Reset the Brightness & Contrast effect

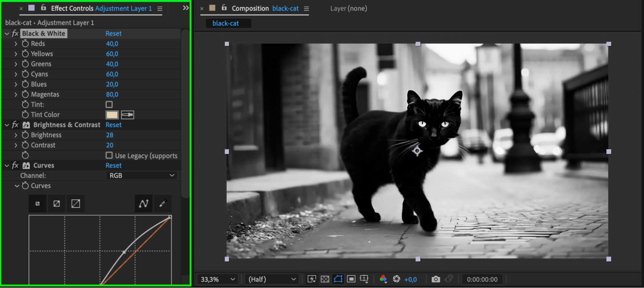[x=113, y=125]
